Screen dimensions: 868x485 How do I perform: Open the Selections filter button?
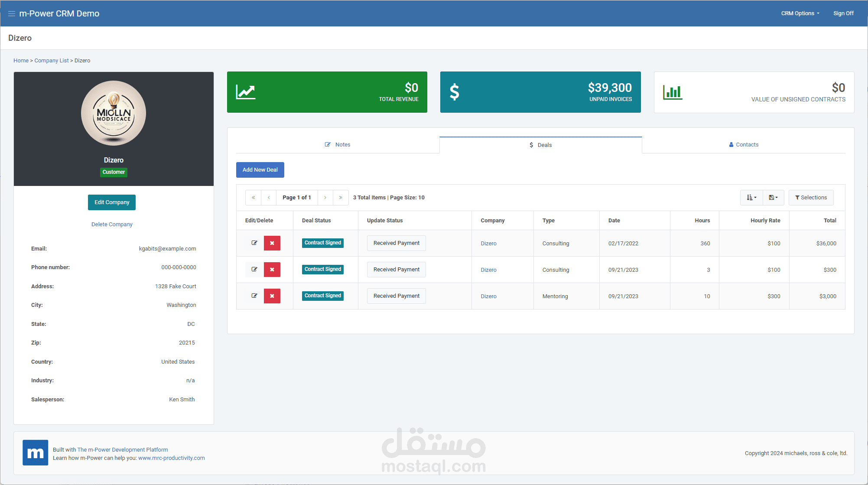811,198
